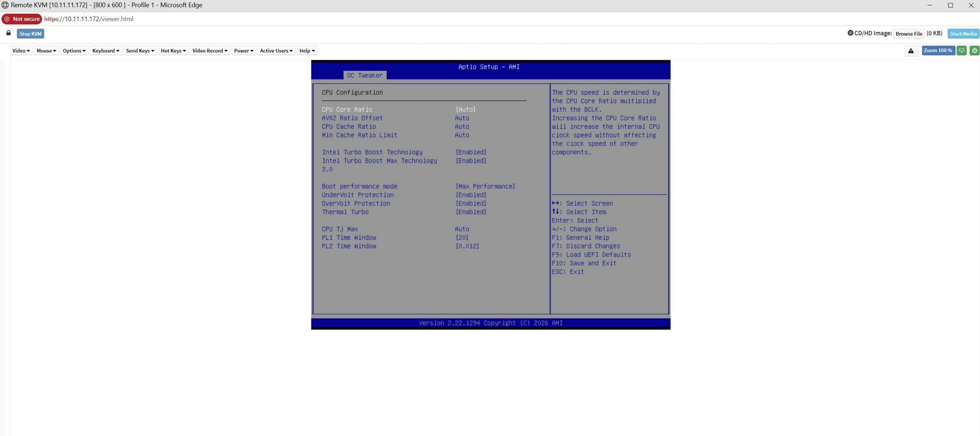Click the lock icon beside Stop KVM
The height and width of the screenshot is (436, 980).
pyautogui.click(x=8, y=33)
